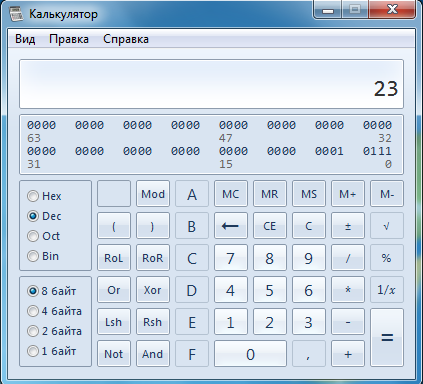The height and width of the screenshot is (384, 423).
Task: Click the 1/x reciprocal button
Action: [x=387, y=290]
